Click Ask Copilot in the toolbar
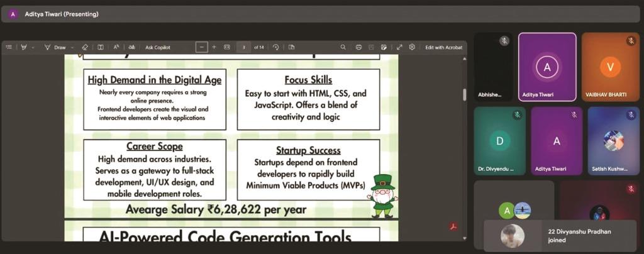 pyautogui.click(x=158, y=47)
